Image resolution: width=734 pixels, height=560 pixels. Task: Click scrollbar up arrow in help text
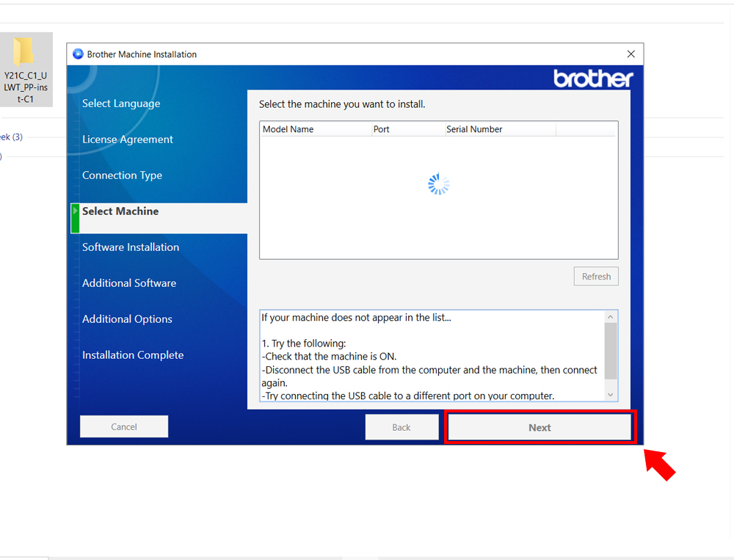pyautogui.click(x=611, y=317)
